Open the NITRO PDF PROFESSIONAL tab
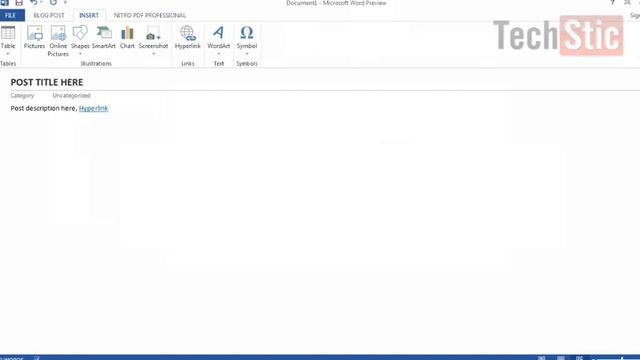This screenshot has height=360, width=640. (x=150, y=15)
